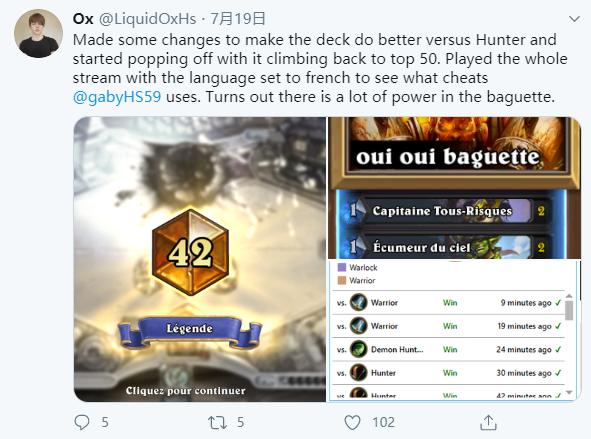Share the tweet via upload icon
Image resolution: width=591 pixels, height=439 pixels.
coord(488,422)
